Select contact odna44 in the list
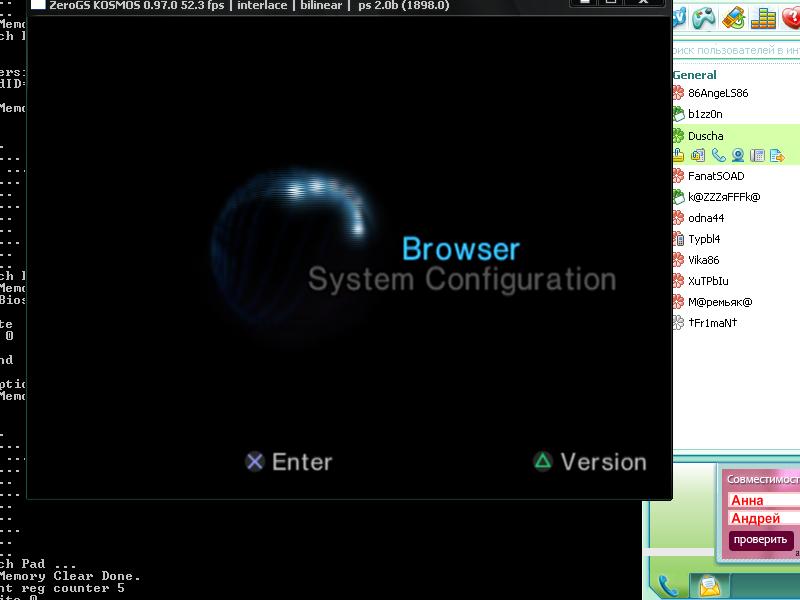The height and width of the screenshot is (600, 800). (x=736, y=218)
